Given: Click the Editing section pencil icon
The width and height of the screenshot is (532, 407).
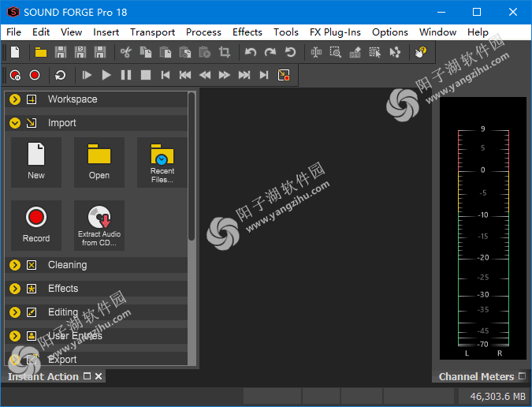Looking at the screenshot, I should (x=32, y=312).
